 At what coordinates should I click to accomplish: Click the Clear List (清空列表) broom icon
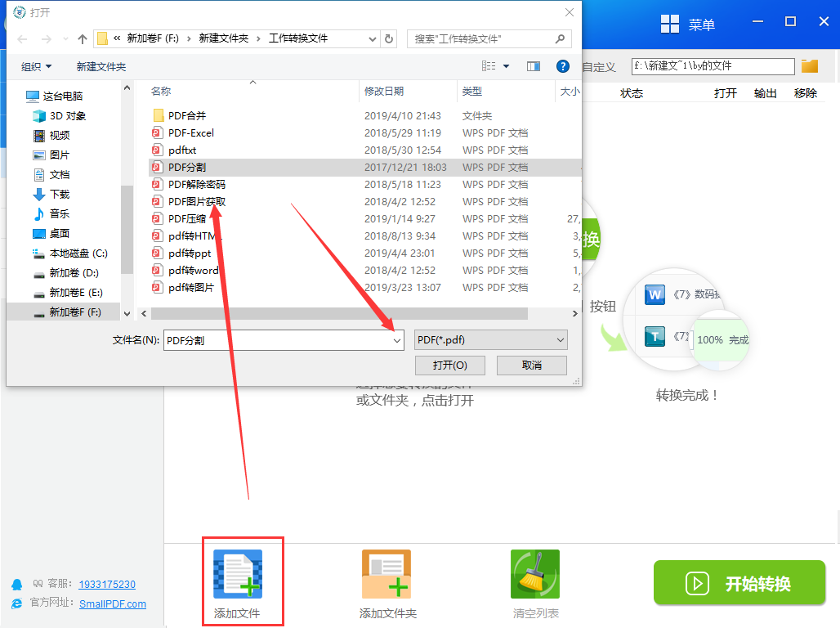tap(534, 574)
